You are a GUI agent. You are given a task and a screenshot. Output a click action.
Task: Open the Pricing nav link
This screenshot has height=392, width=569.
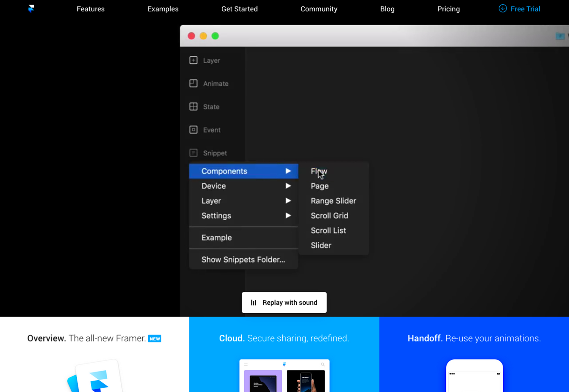pos(449,9)
